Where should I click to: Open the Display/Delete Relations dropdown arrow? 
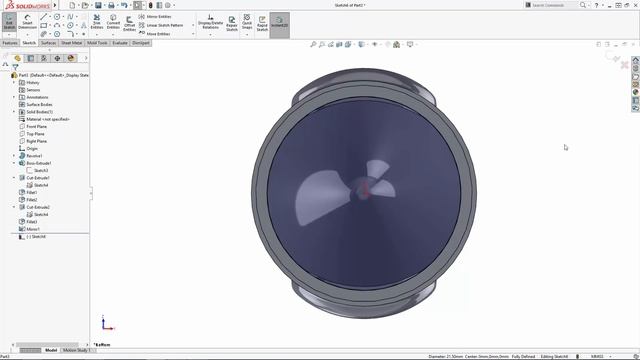point(211,35)
